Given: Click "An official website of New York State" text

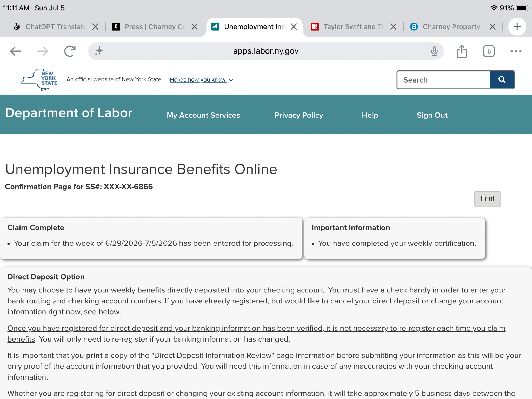Looking at the screenshot, I should [114, 79].
